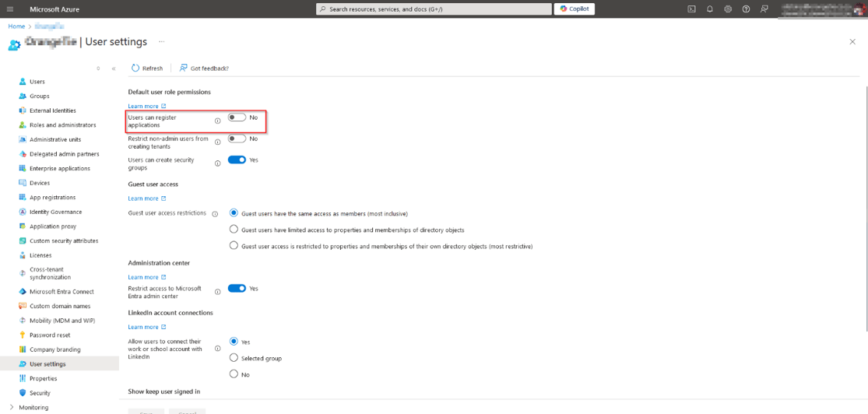Open Learn more under LinkedIn account connections

pyautogui.click(x=146, y=327)
